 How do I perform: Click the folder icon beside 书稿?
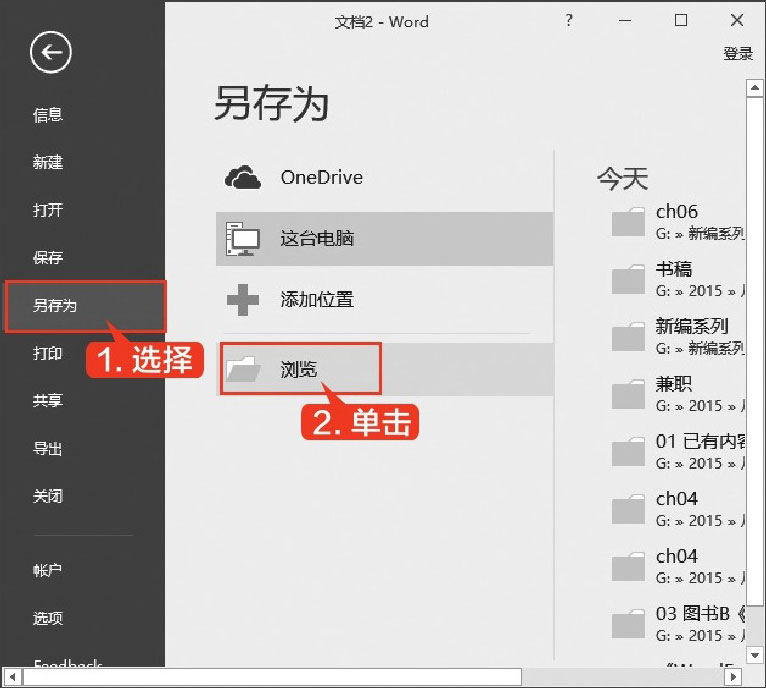[x=628, y=280]
